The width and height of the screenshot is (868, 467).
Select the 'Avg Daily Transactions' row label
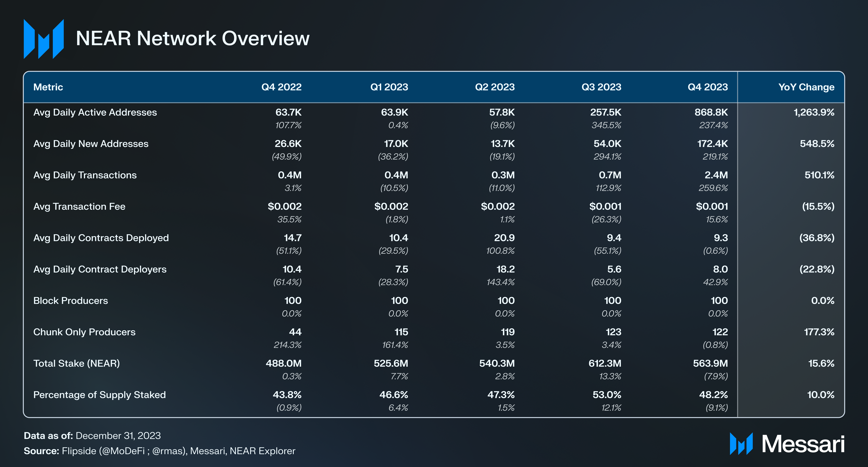[85, 175]
